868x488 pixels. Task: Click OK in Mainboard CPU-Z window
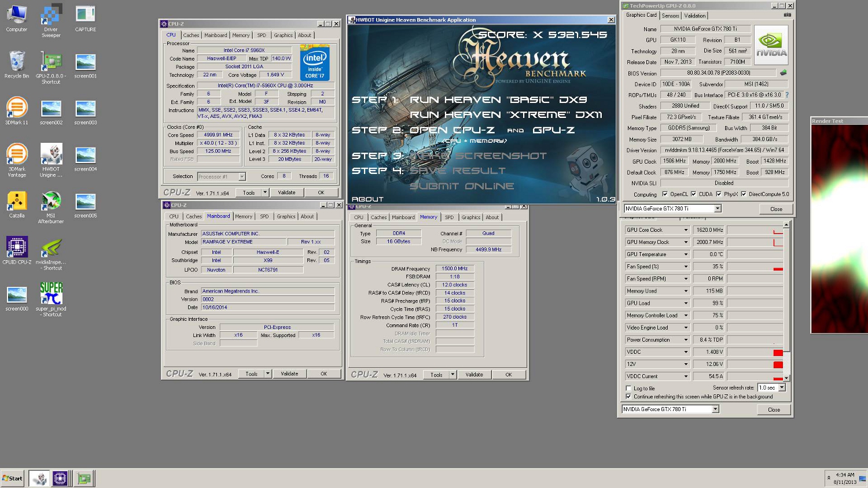point(324,374)
